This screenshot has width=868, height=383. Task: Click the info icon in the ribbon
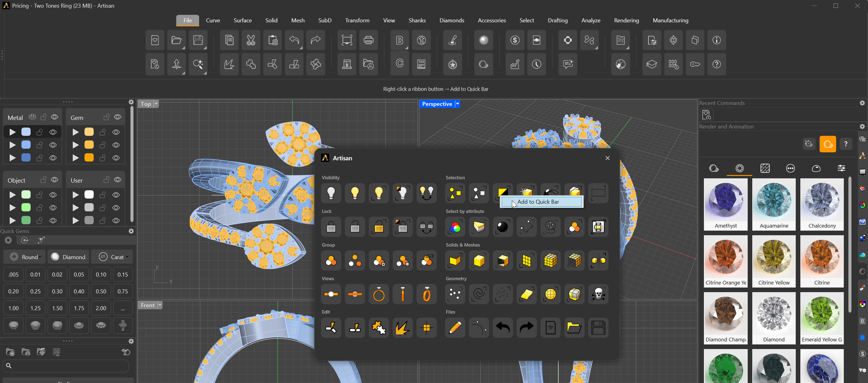click(x=716, y=40)
